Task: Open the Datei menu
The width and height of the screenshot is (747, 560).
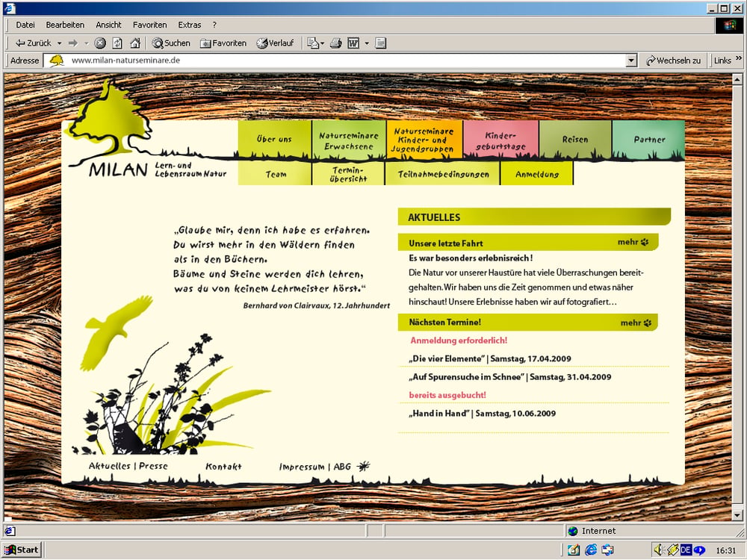Action: 25,25
